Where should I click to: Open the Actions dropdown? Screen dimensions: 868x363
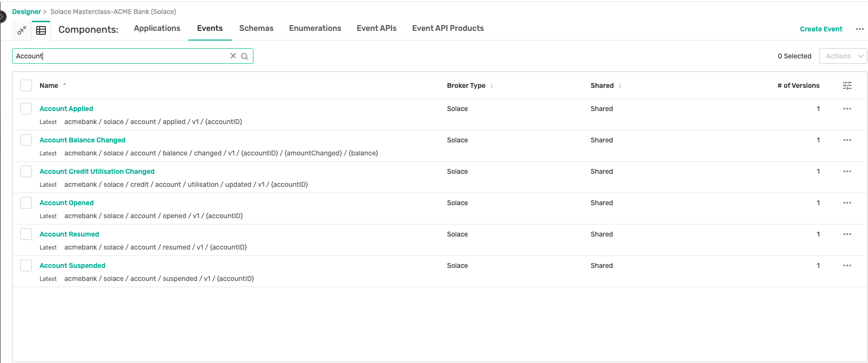click(843, 56)
